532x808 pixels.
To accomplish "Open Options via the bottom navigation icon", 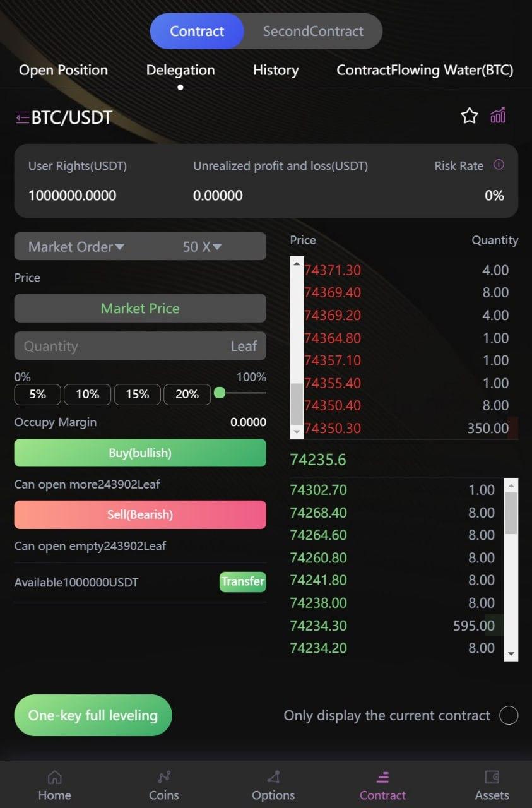I will pos(273,784).
